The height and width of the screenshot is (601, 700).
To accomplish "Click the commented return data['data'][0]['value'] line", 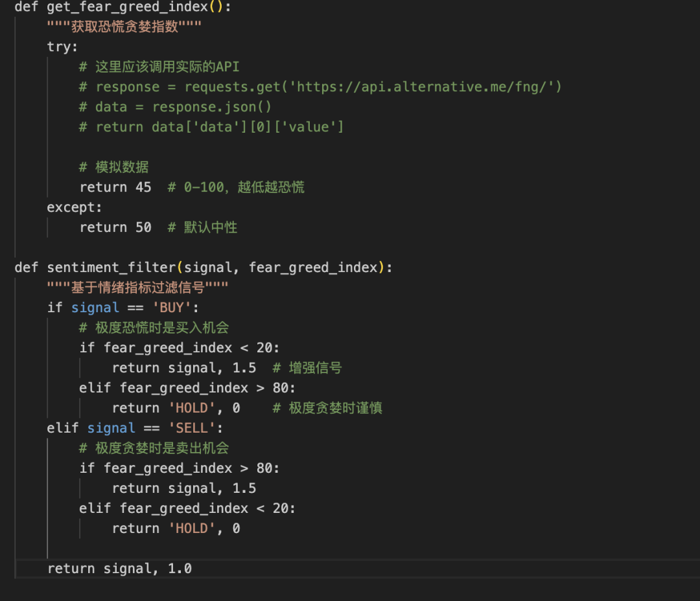I will pyautogui.click(x=211, y=127).
